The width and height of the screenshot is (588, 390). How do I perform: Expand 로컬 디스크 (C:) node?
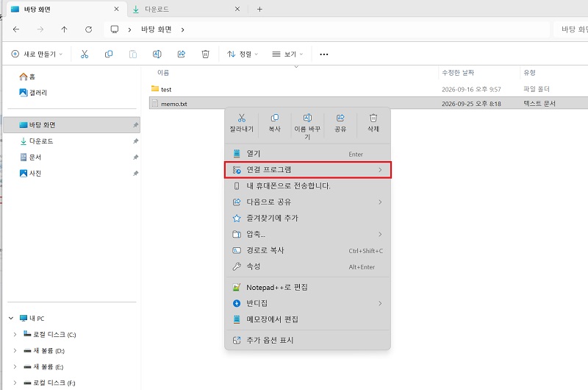tap(15, 334)
